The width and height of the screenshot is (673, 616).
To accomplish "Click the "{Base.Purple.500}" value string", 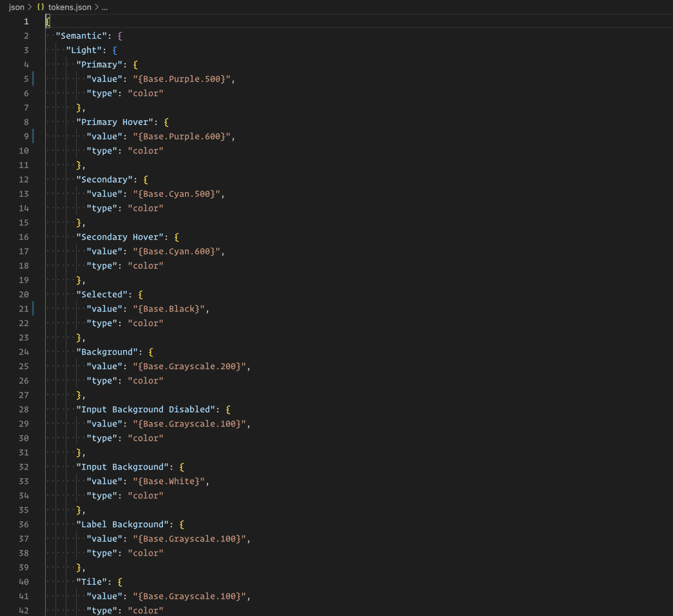I will (x=181, y=79).
